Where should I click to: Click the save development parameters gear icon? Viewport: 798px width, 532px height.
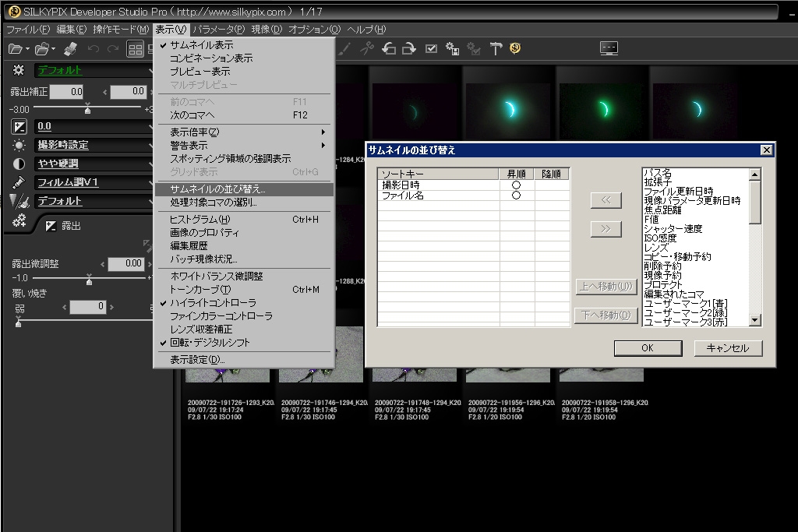point(452,49)
